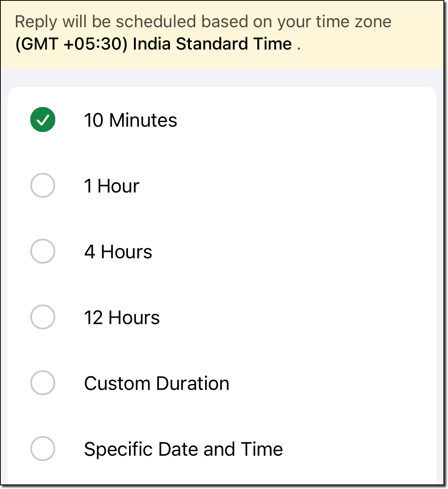Tap the "1 Hour" label text
The width and height of the screenshot is (448, 489).
pos(112,186)
